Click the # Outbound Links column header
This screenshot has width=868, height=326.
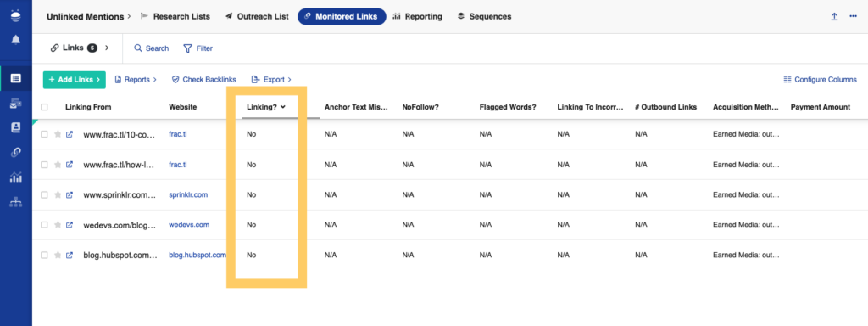point(666,107)
